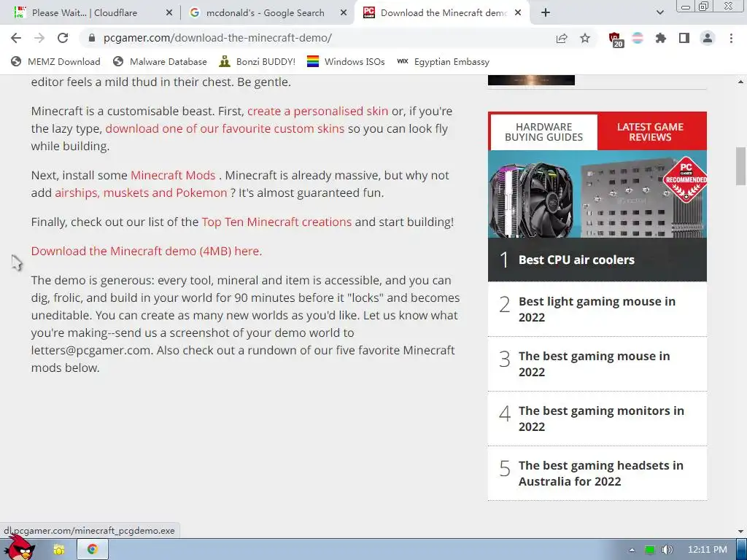Click the forward navigation arrow
747x560 pixels.
(39, 38)
